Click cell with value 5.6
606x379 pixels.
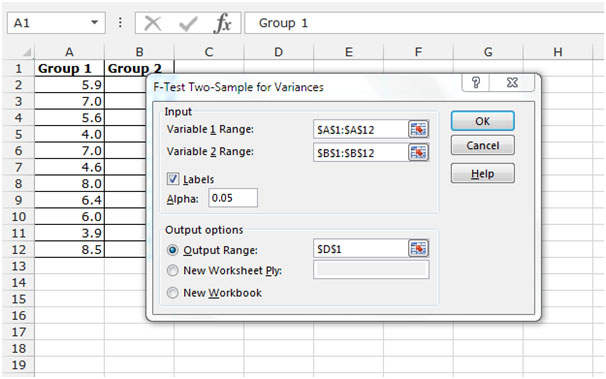click(70, 118)
